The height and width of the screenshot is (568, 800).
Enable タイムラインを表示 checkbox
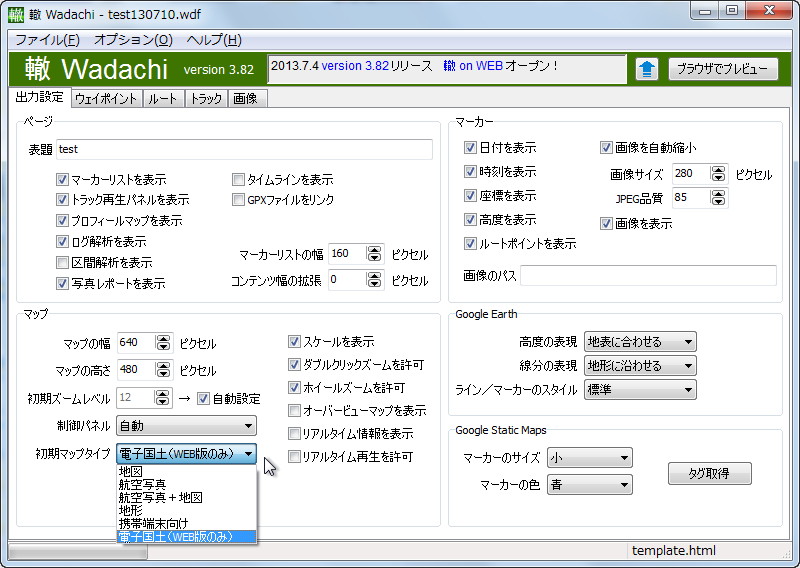(x=238, y=180)
